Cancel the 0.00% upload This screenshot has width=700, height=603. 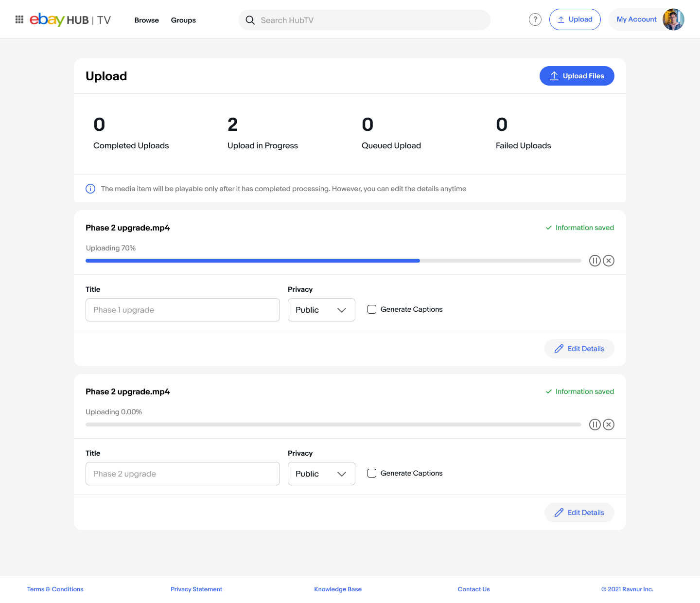[x=609, y=425]
